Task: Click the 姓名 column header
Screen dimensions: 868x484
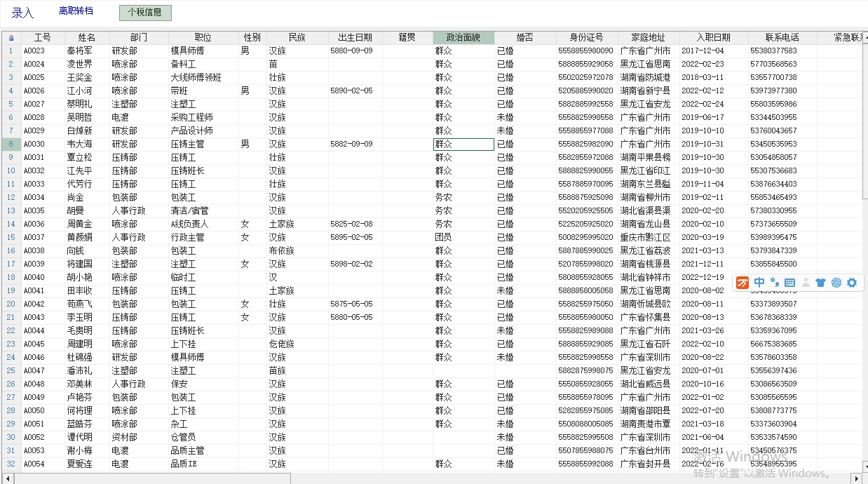Action: (x=87, y=38)
